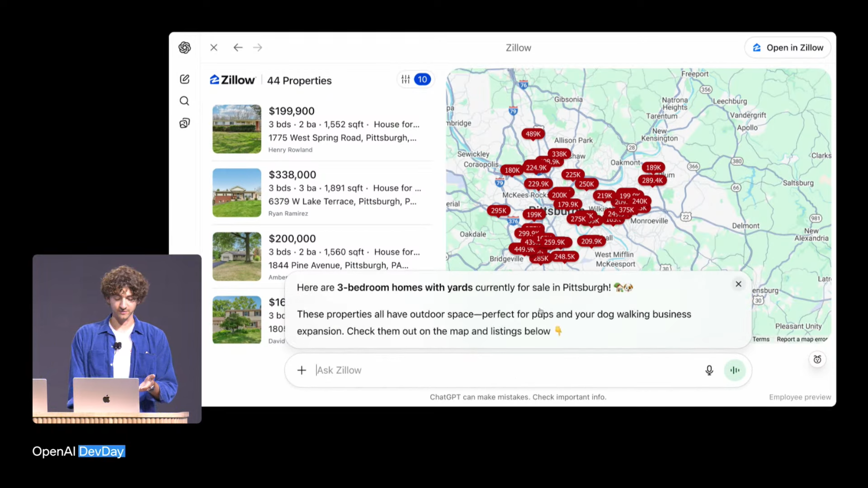Image resolution: width=868 pixels, height=488 pixels.
Task: Select the 285K map price marker
Action: pos(541,259)
